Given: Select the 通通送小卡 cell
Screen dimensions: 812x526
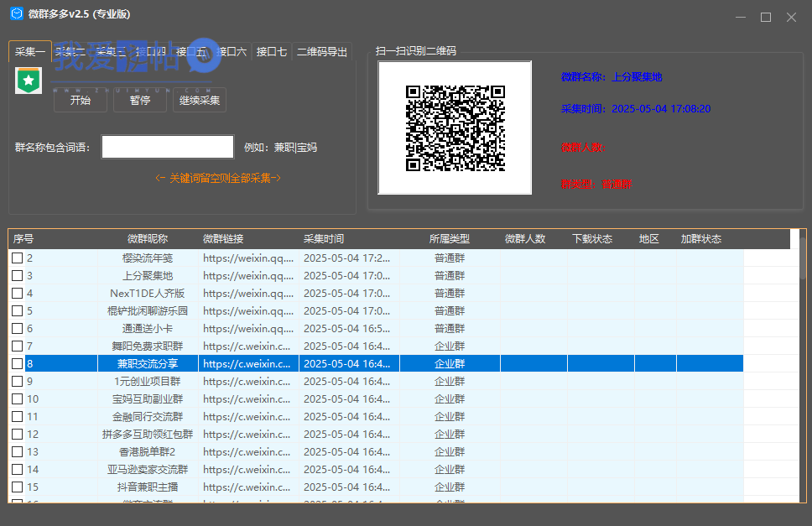Looking at the screenshot, I should point(148,328).
